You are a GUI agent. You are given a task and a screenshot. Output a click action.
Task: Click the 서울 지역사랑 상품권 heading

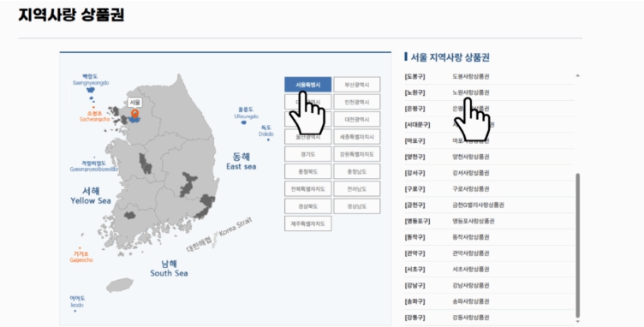click(x=450, y=57)
